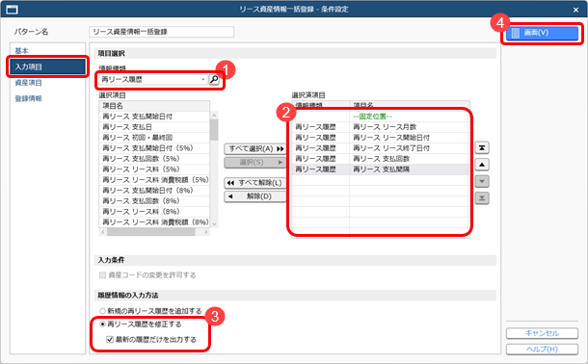The height and width of the screenshot is (364, 588).
Task: Expand the 再リース履歴 information type dropdown
Action: pyautogui.click(x=202, y=79)
